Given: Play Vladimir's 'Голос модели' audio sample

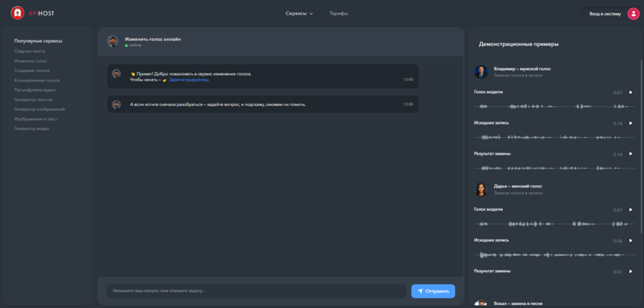Looking at the screenshot, I should click(630, 92).
